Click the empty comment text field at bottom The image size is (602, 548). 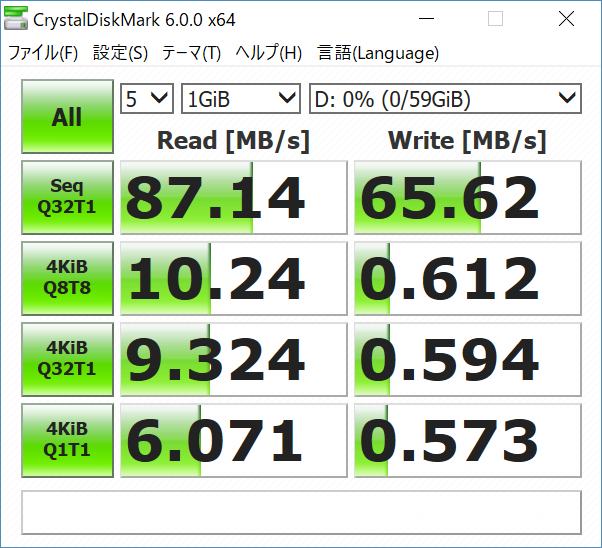click(x=301, y=512)
